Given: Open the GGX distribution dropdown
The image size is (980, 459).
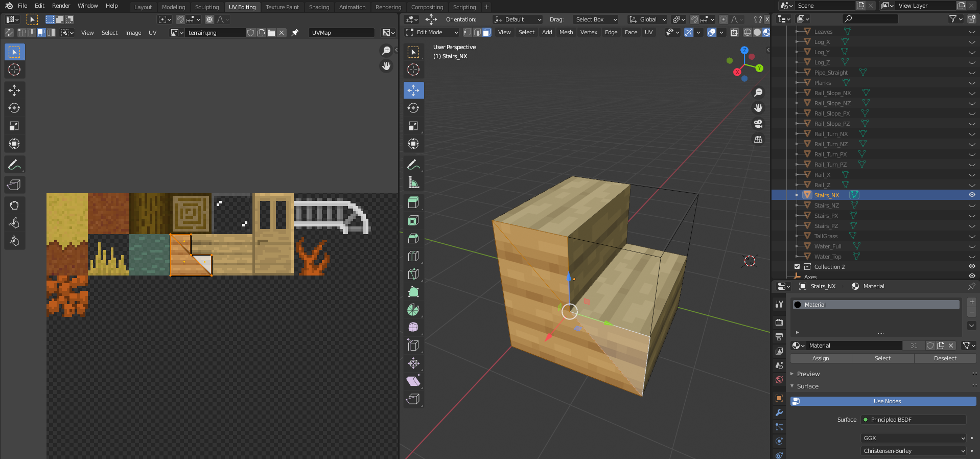Looking at the screenshot, I should [x=914, y=438].
